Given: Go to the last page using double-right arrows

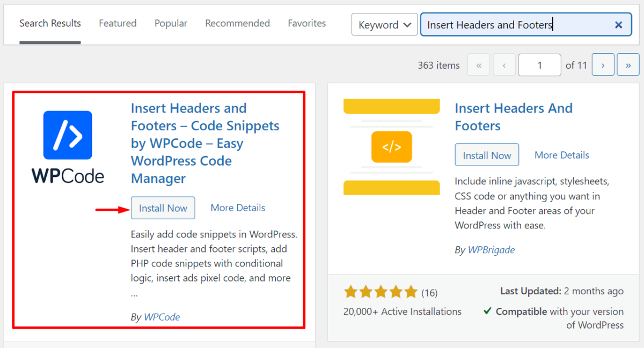Looking at the screenshot, I should tap(628, 64).
